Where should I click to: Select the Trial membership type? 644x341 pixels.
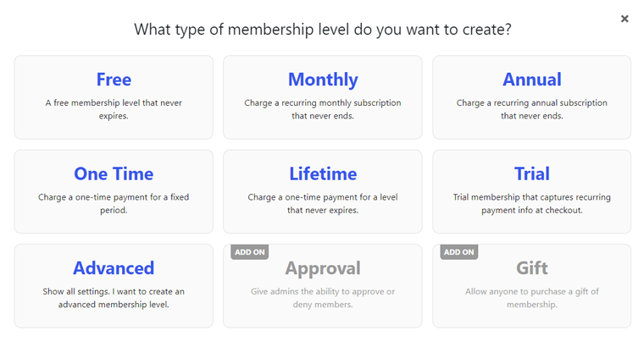(x=531, y=174)
